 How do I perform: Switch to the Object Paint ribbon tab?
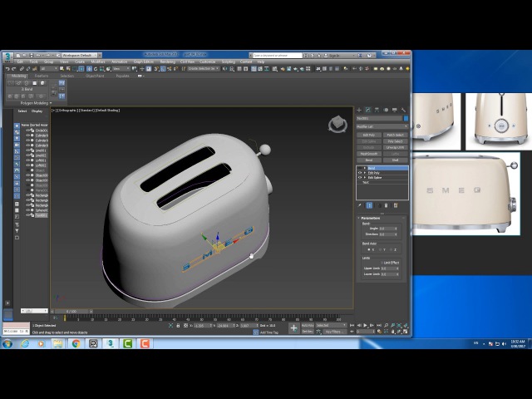point(95,76)
